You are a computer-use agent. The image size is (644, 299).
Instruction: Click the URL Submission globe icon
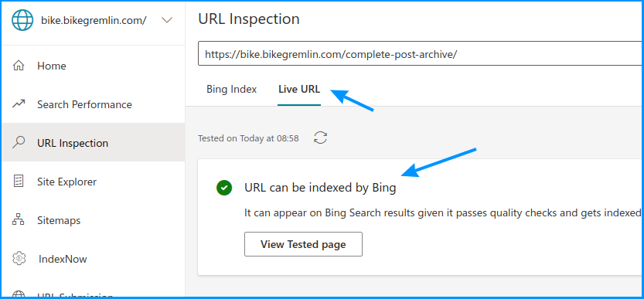coord(19,294)
